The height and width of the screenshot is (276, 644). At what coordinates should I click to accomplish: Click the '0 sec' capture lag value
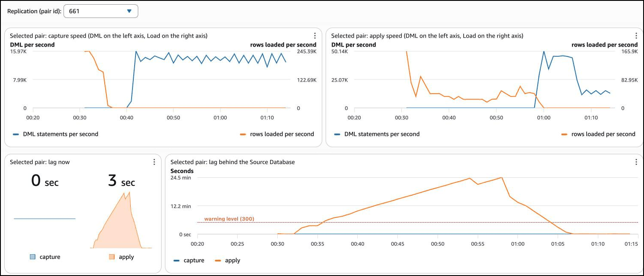coord(45,181)
